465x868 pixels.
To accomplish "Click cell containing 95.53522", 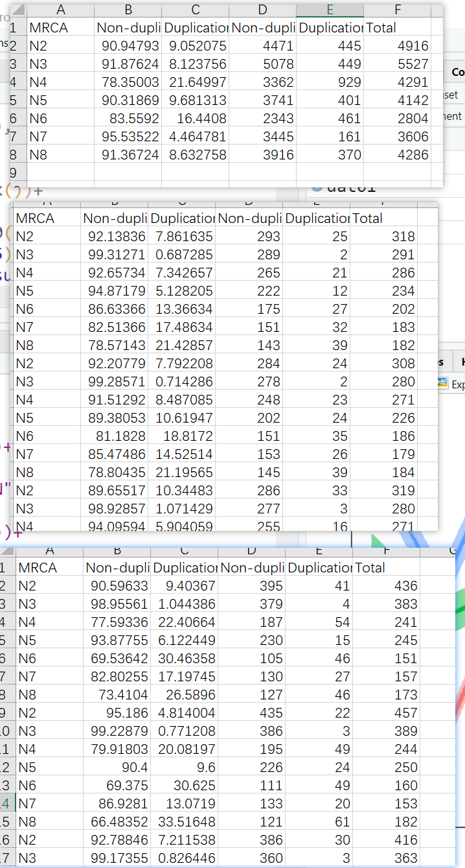I will [128, 136].
